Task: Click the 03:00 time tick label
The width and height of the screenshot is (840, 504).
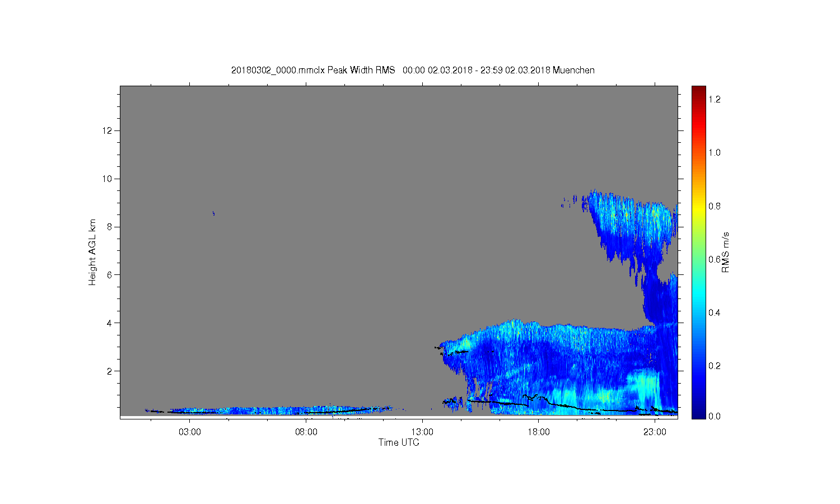Action: [x=190, y=432]
